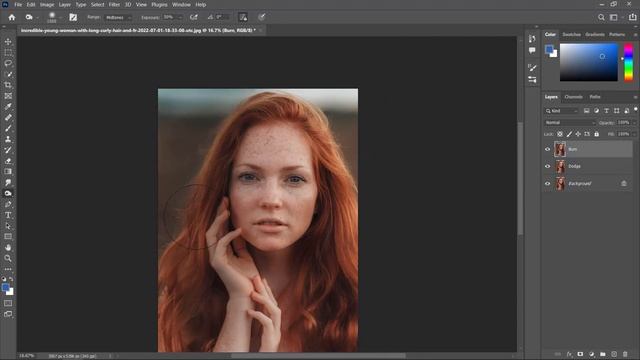The height and width of the screenshot is (360, 640).
Task: Switch to the Paths tab
Action: (x=595, y=97)
